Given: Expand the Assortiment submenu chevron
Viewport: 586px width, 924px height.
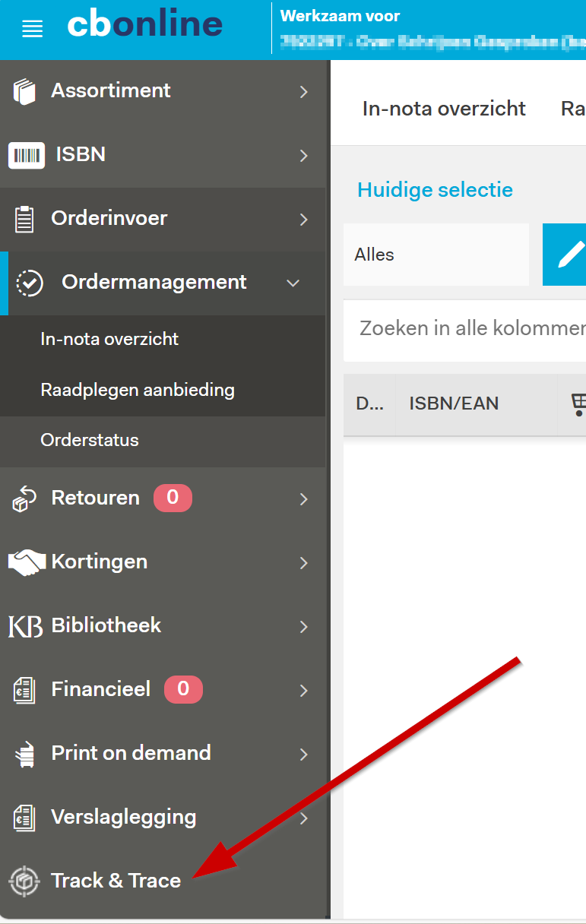Looking at the screenshot, I should (304, 92).
